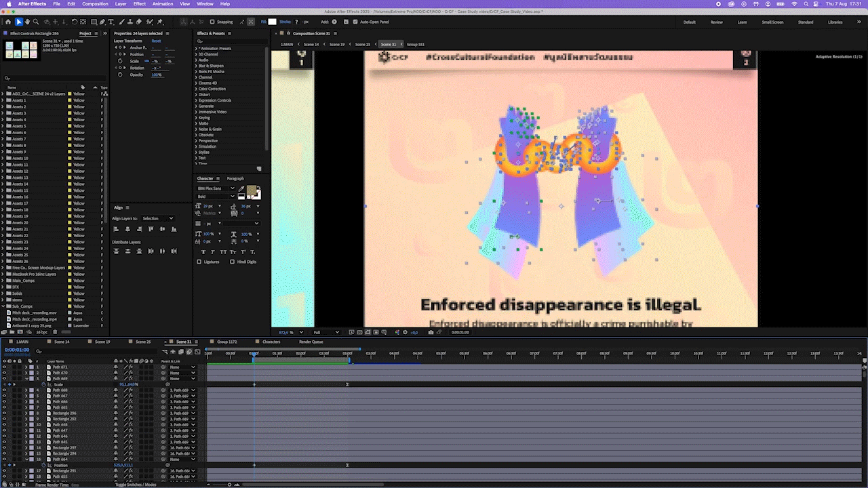The image size is (868, 488).
Task: Select the Selection arrow tool
Action: (19, 22)
